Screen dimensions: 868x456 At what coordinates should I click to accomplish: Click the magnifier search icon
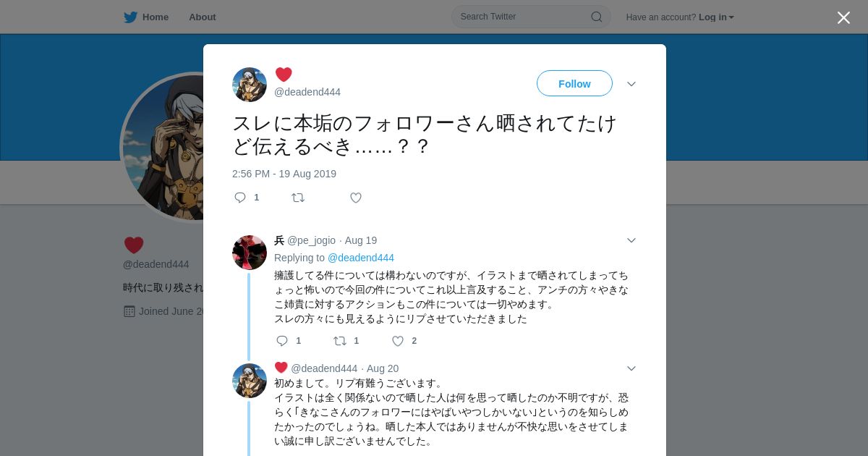(597, 17)
